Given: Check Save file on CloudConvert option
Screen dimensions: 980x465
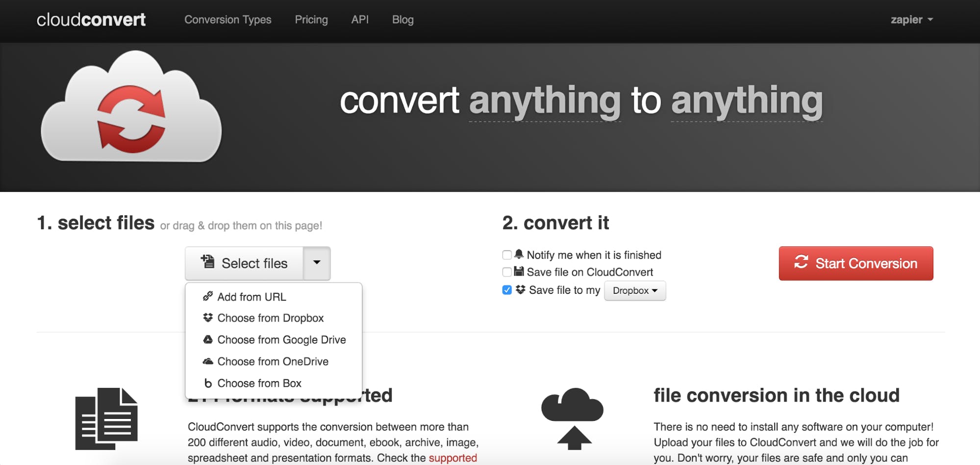Looking at the screenshot, I should pyautogui.click(x=507, y=272).
